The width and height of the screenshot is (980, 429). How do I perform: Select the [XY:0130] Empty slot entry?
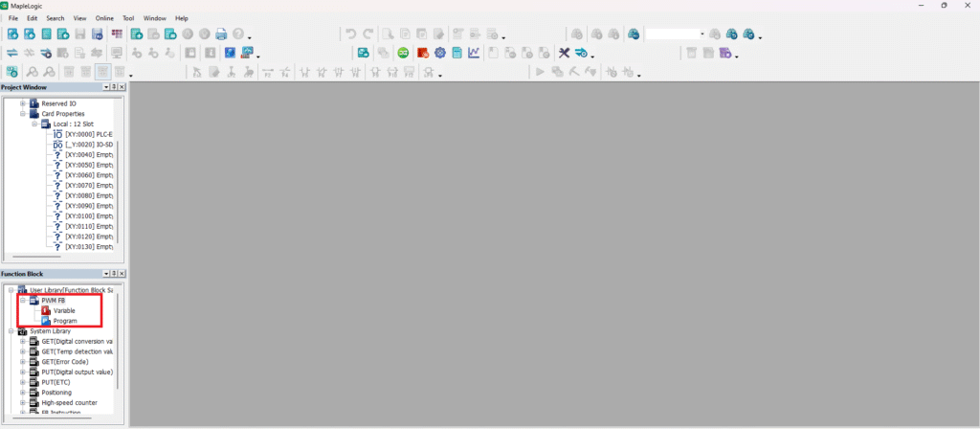tap(88, 246)
